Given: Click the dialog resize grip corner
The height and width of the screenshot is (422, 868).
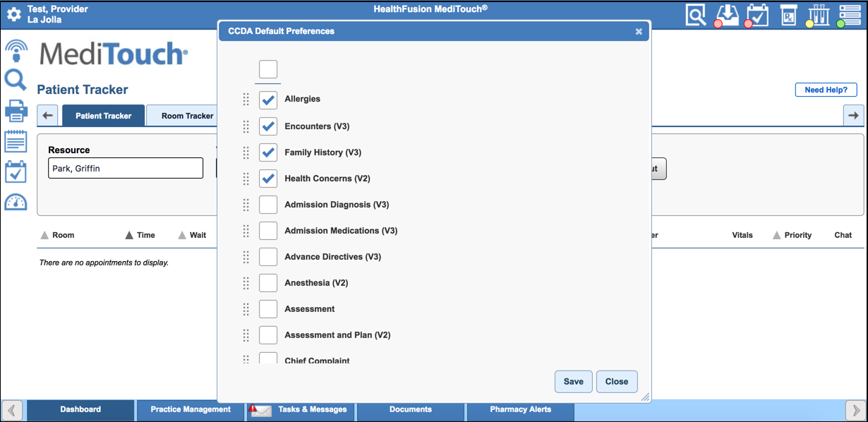Looking at the screenshot, I should pos(644,397).
